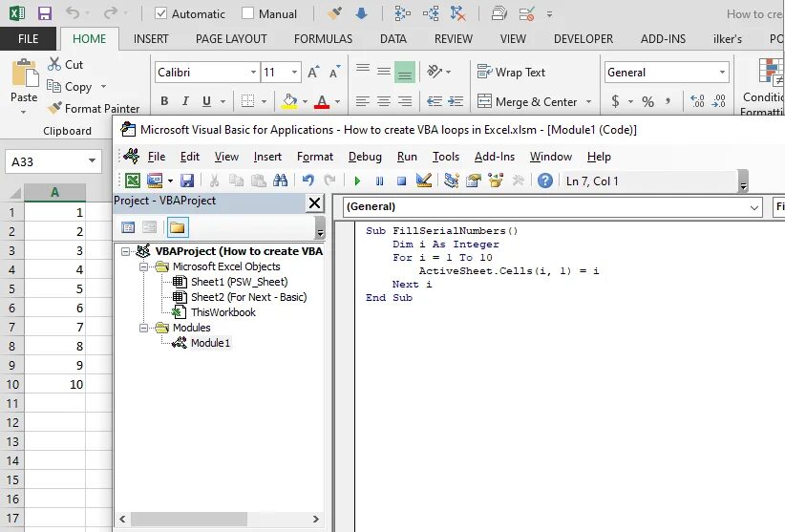Open the Name Box dropdown arrow
Viewport: 785px width, 532px height.
(x=92, y=161)
